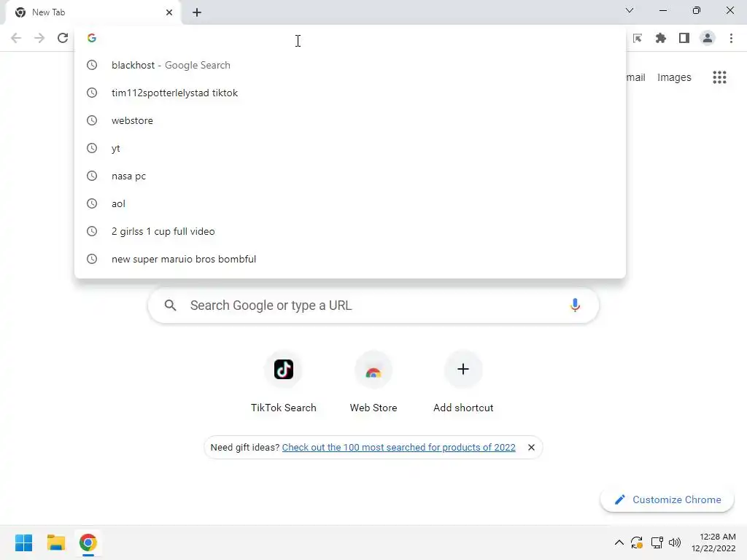Dismiss the gift ideas promo
Viewport: 747px width, 560px height.
click(x=531, y=448)
